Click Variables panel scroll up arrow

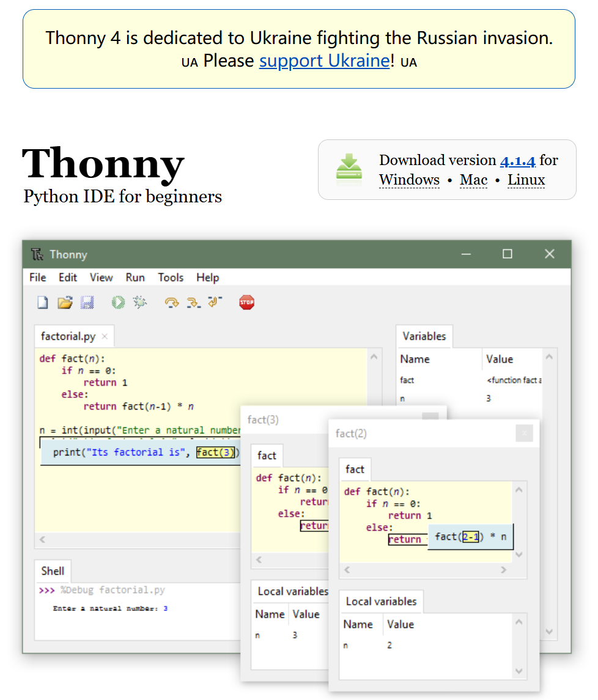tap(549, 356)
